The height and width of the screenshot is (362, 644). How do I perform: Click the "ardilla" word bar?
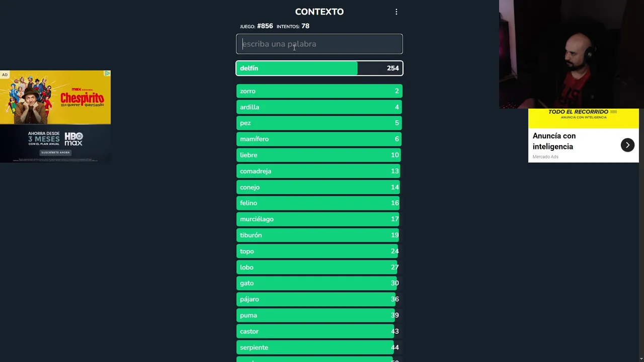click(319, 107)
